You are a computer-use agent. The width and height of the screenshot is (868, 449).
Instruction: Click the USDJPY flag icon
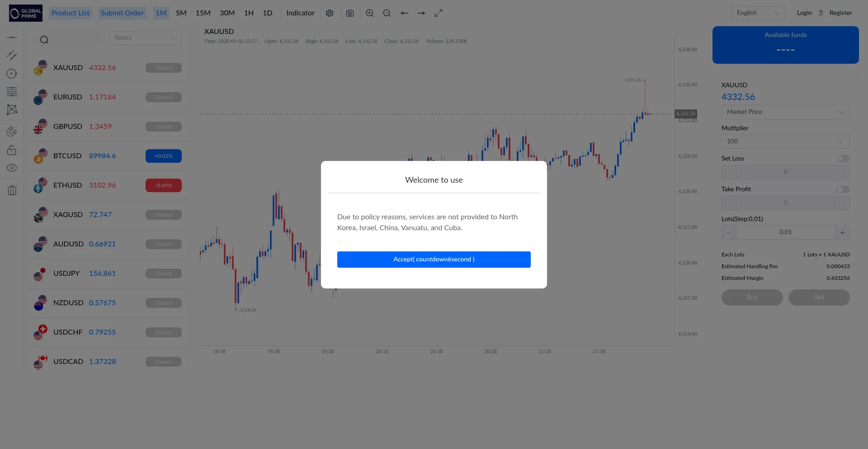(40, 274)
